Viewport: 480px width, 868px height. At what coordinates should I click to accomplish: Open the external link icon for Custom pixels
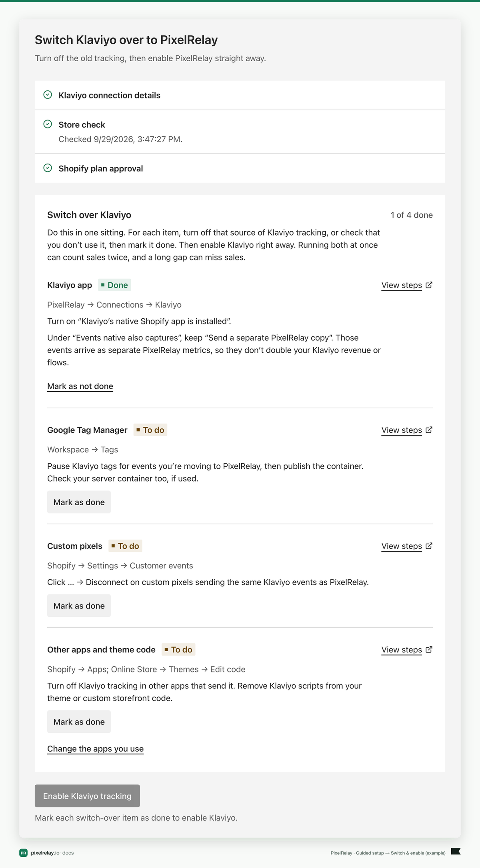tap(429, 546)
